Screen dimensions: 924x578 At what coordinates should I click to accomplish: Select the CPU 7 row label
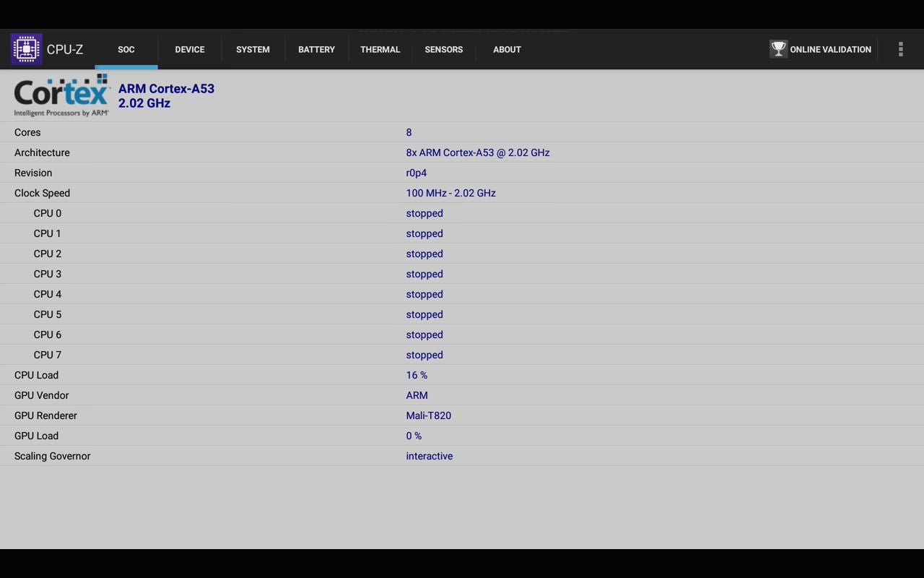(x=48, y=355)
